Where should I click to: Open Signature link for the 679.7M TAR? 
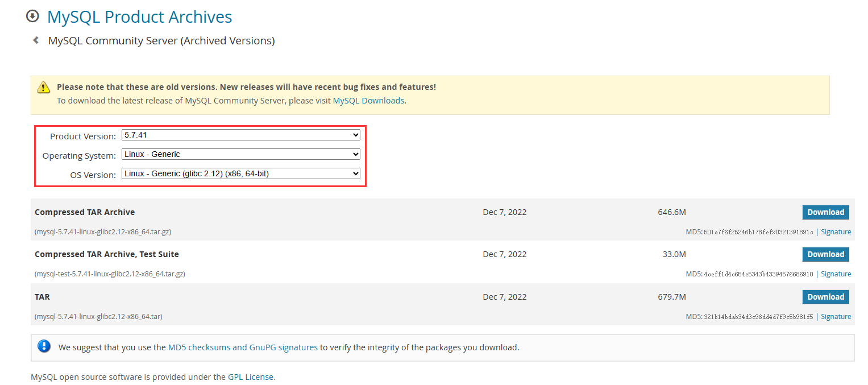[x=836, y=317]
